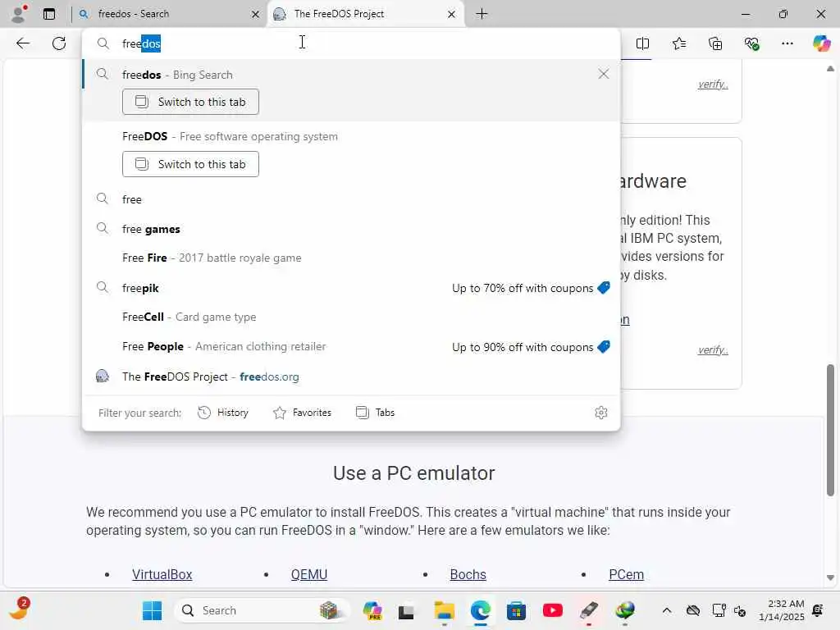Open the YouTube taskbar icon
The image size is (840, 630).
point(552,610)
